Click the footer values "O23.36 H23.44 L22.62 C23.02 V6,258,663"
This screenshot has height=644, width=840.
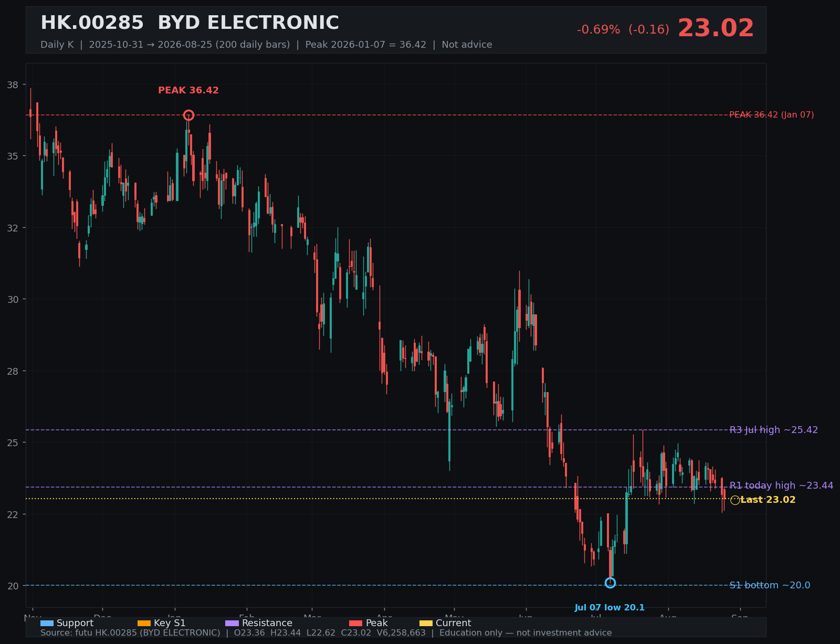330,633
